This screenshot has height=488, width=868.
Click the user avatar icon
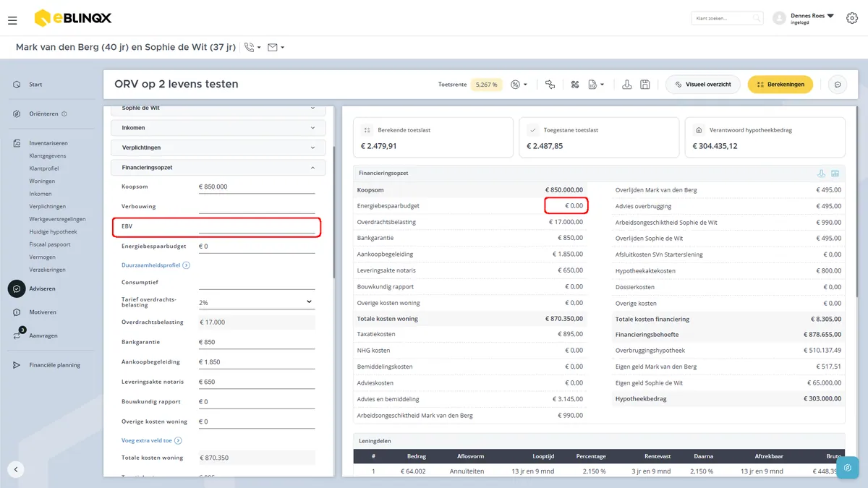click(x=779, y=18)
